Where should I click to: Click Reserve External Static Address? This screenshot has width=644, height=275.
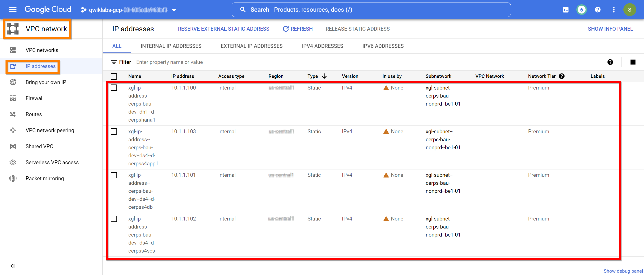coord(223,29)
